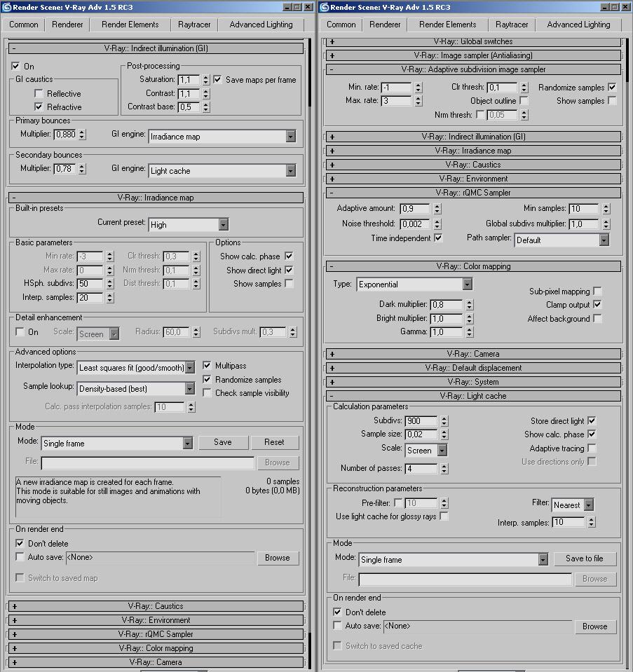The image size is (633, 672).
Task: Enable Check sample visibility
Action: click(x=207, y=392)
